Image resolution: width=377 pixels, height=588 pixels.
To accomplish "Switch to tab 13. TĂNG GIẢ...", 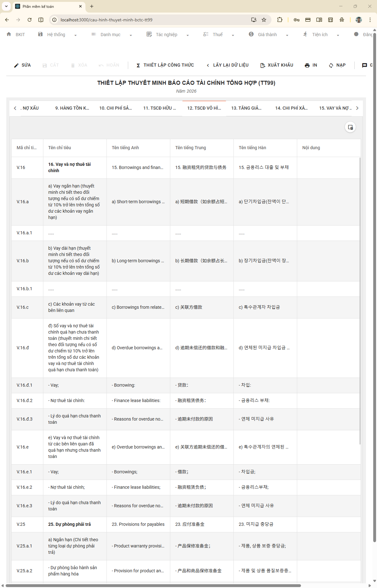I will click(246, 108).
